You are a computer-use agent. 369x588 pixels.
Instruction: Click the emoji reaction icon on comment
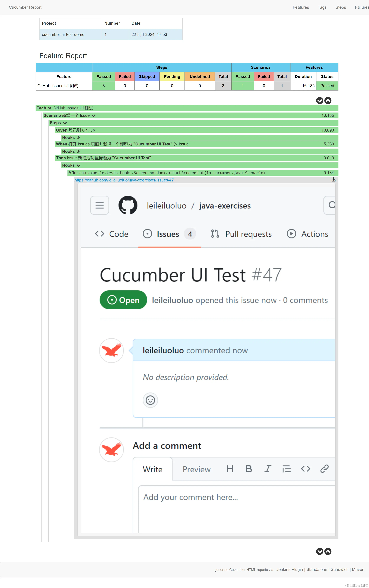click(x=151, y=400)
